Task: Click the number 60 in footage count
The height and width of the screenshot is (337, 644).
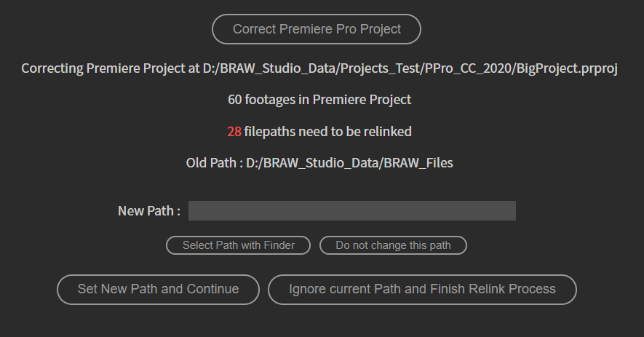Action: click(235, 100)
